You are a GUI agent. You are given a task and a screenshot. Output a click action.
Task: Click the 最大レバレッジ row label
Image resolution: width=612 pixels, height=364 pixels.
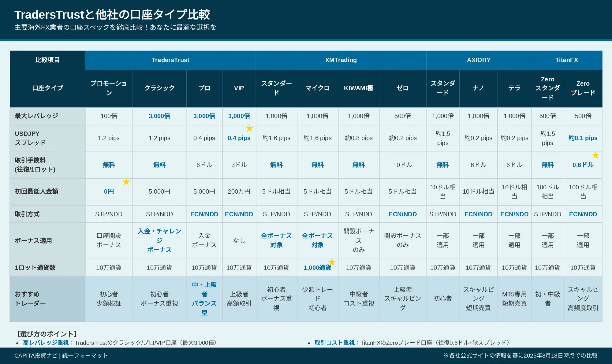[47, 116]
